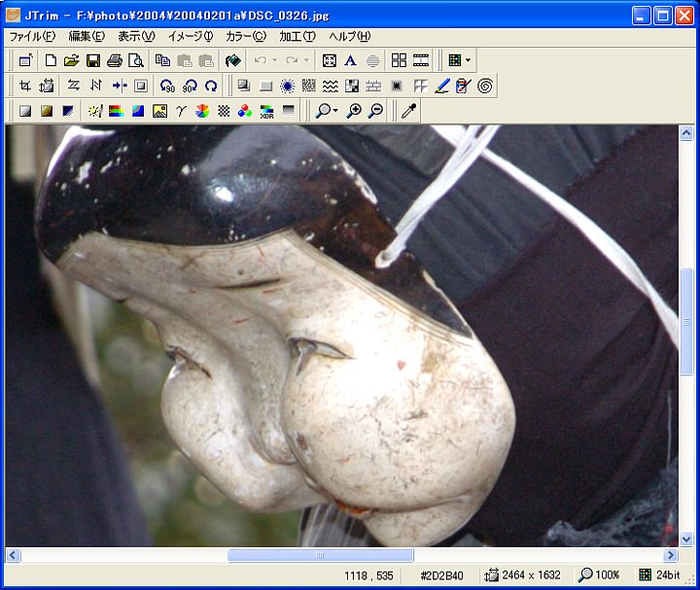Open the RGB color balance tool
Screen dimensions: 700x590
click(245, 111)
